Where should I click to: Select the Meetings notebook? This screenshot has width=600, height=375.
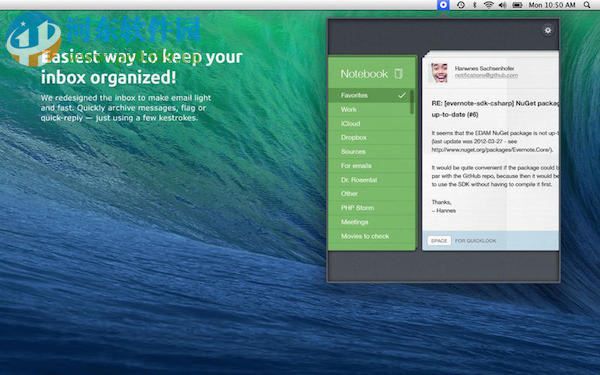point(372,222)
